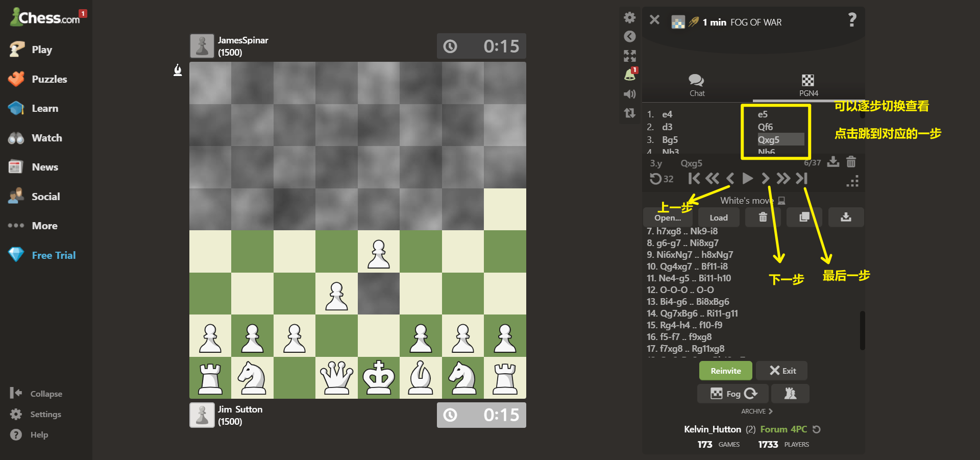
Task: Go to the Learn section
Action: 34,108
